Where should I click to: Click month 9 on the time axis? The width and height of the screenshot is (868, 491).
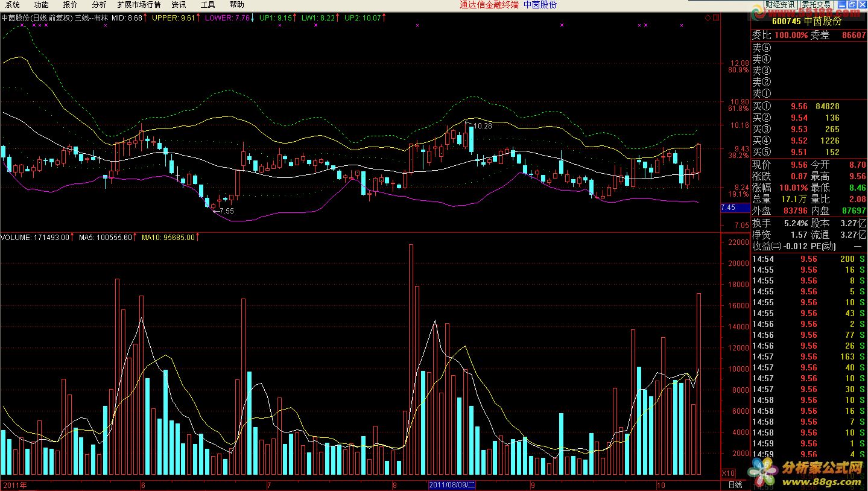[x=533, y=485]
